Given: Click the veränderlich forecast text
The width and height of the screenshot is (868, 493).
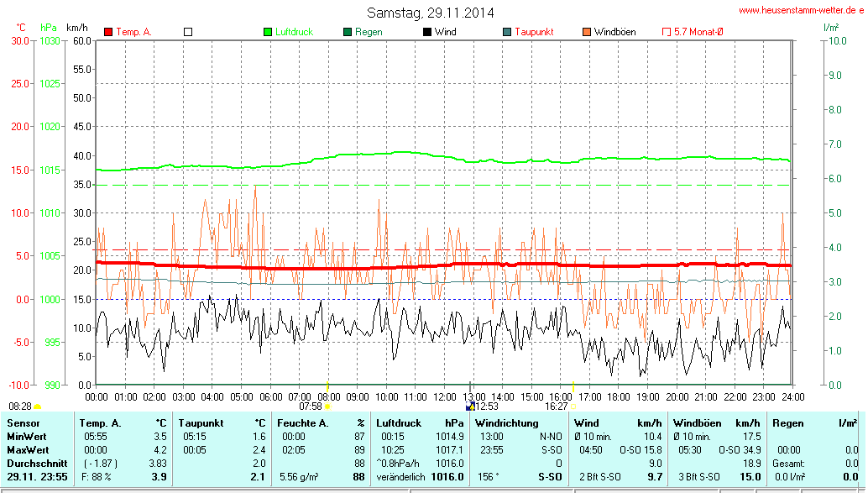Looking at the screenshot, I should pyautogui.click(x=400, y=477).
